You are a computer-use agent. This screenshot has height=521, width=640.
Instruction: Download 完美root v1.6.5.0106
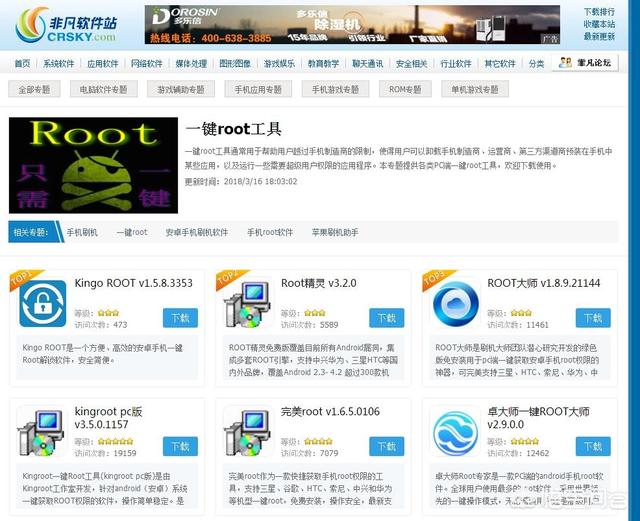pyautogui.click(x=387, y=446)
